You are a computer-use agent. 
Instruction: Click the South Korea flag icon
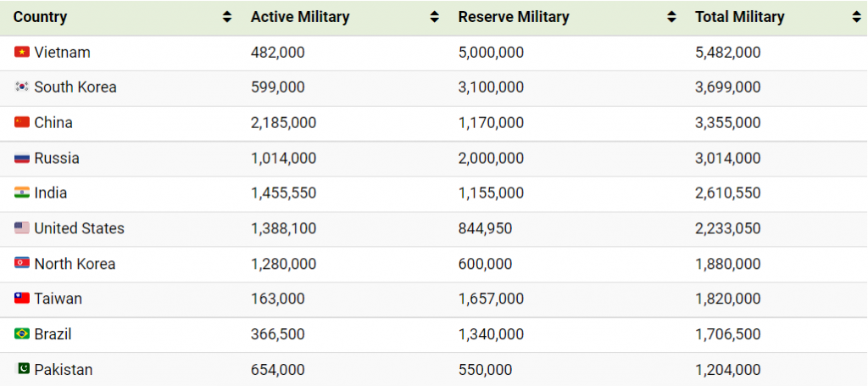22,87
